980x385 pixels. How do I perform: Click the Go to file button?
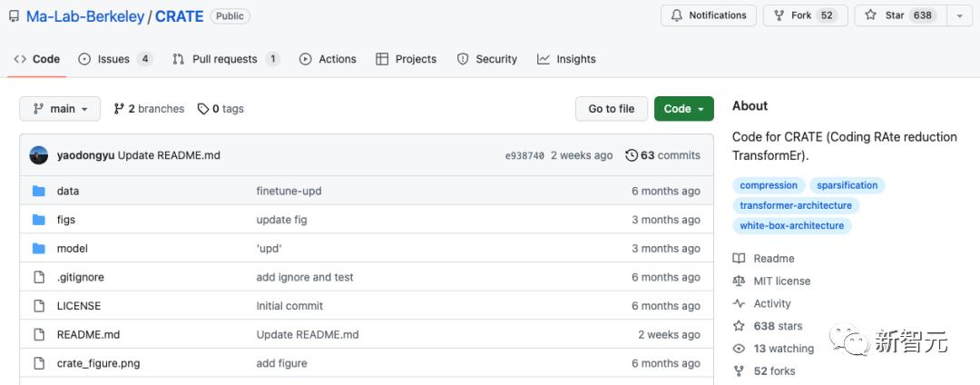point(611,109)
